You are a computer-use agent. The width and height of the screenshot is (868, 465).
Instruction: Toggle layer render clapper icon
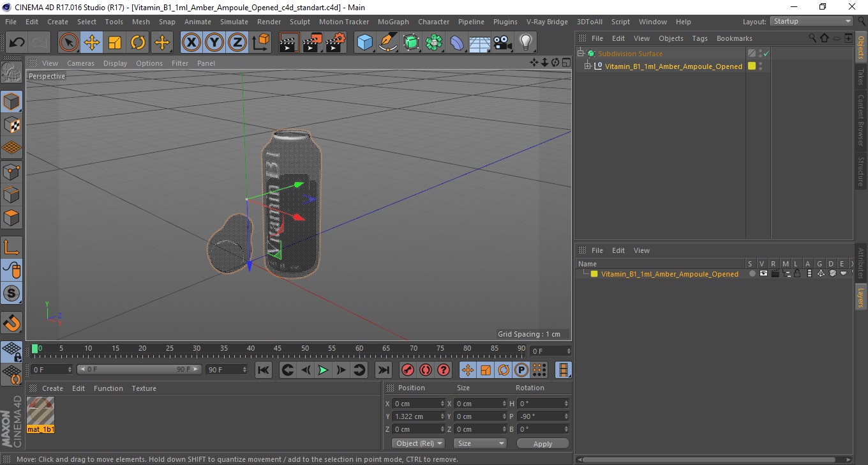(x=775, y=274)
